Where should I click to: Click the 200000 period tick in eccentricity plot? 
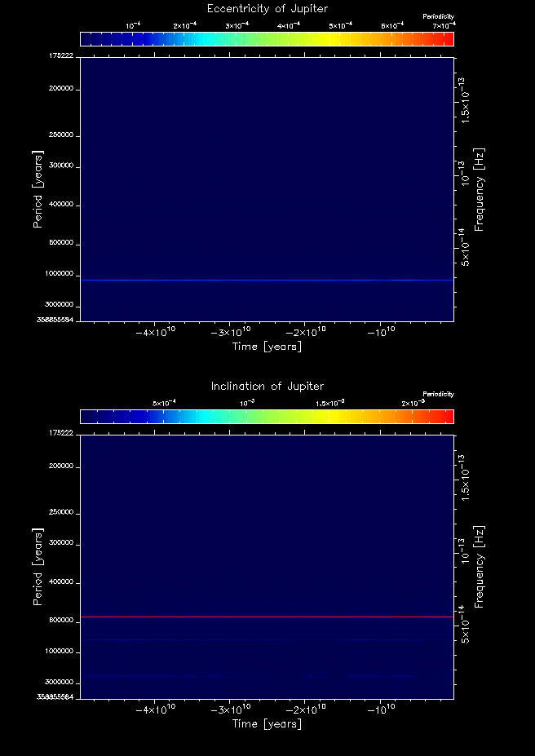(60, 89)
